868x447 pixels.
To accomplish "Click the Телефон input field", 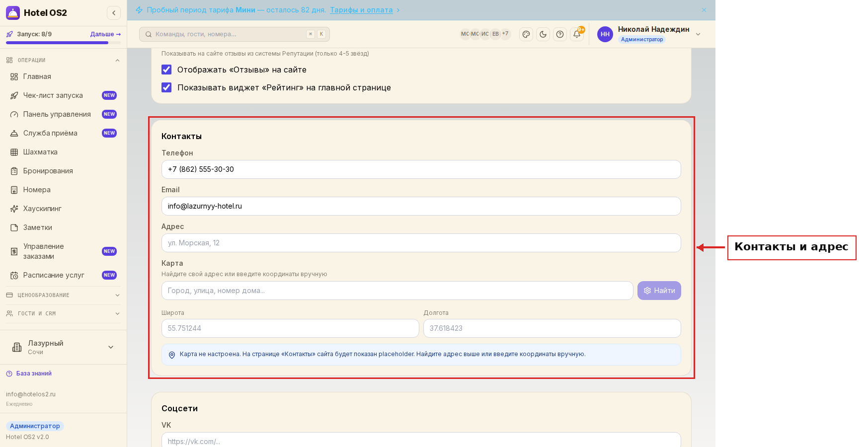I will [421, 169].
